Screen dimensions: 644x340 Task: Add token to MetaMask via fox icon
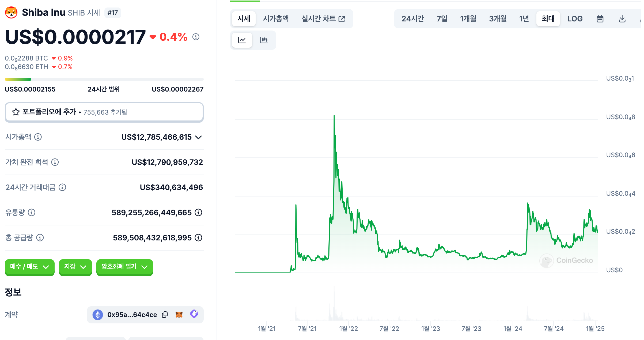pos(179,315)
